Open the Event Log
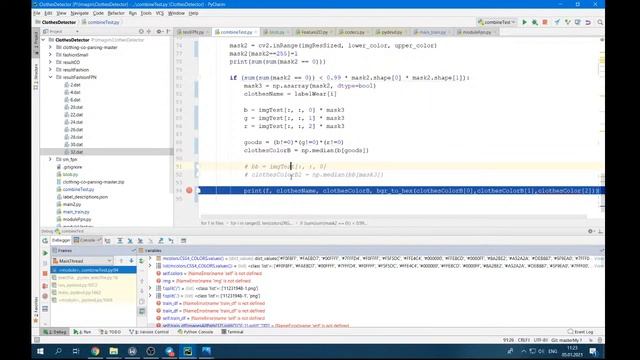Screen dimensions: 640x360 tap(580, 332)
